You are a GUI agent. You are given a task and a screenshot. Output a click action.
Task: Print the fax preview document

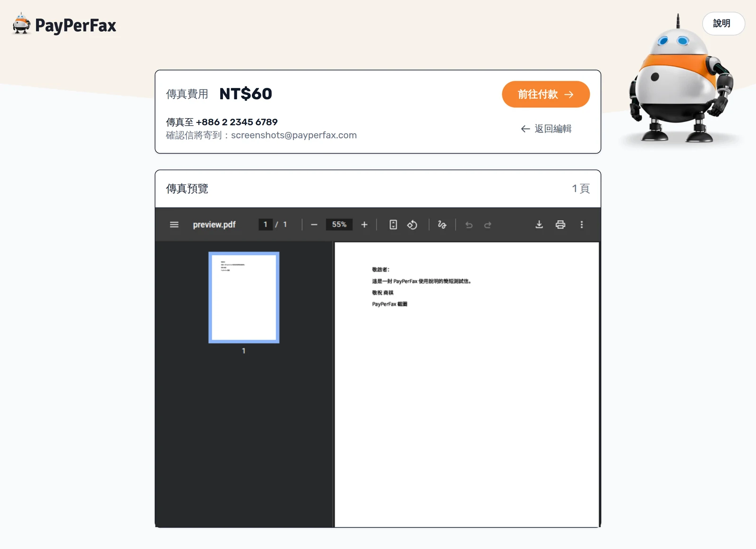tap(560, 225)
